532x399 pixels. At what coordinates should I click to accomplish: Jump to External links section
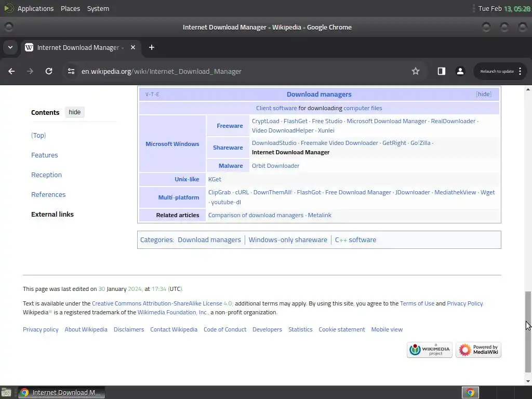click(x=52, y=214)
